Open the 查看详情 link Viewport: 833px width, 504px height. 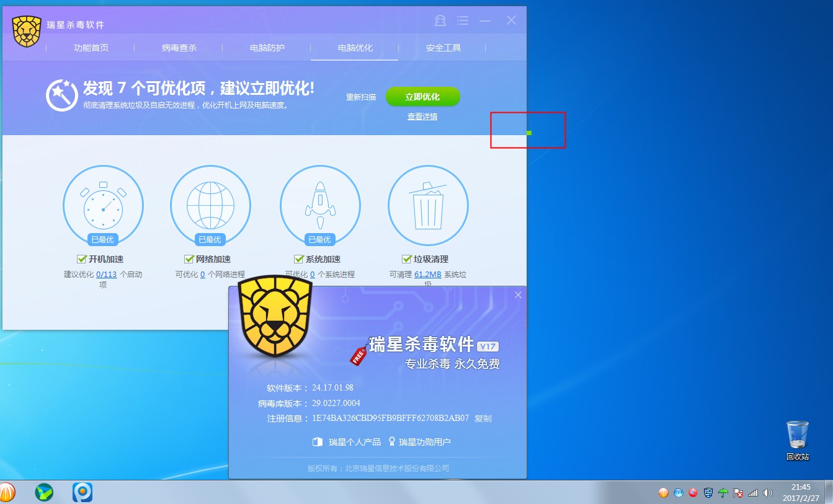pyautogui.click(x=422, y=117)
